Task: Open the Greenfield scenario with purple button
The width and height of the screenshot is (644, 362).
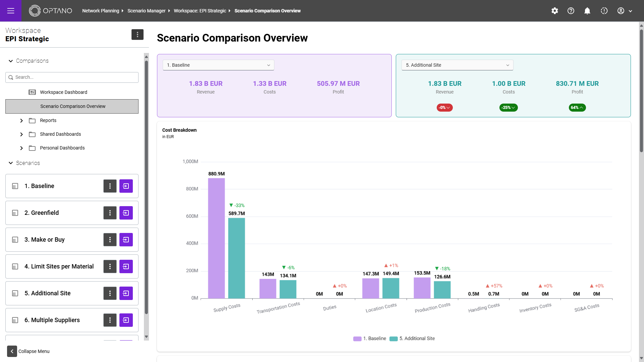Action: [126, 213]
